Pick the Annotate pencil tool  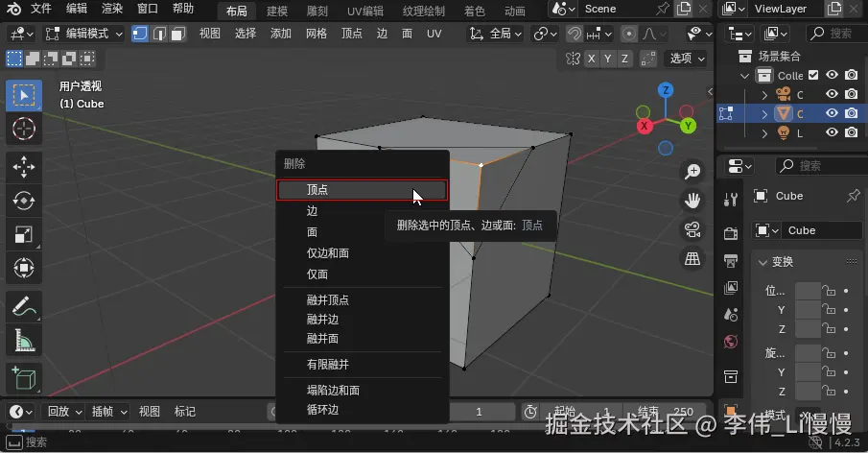23,306
